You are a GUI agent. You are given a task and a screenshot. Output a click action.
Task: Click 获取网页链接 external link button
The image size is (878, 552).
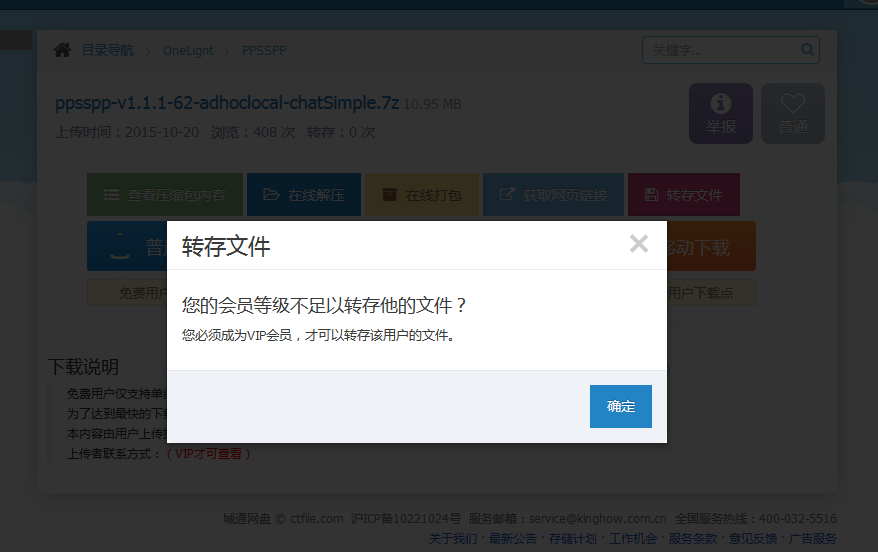tap(553, 195)
